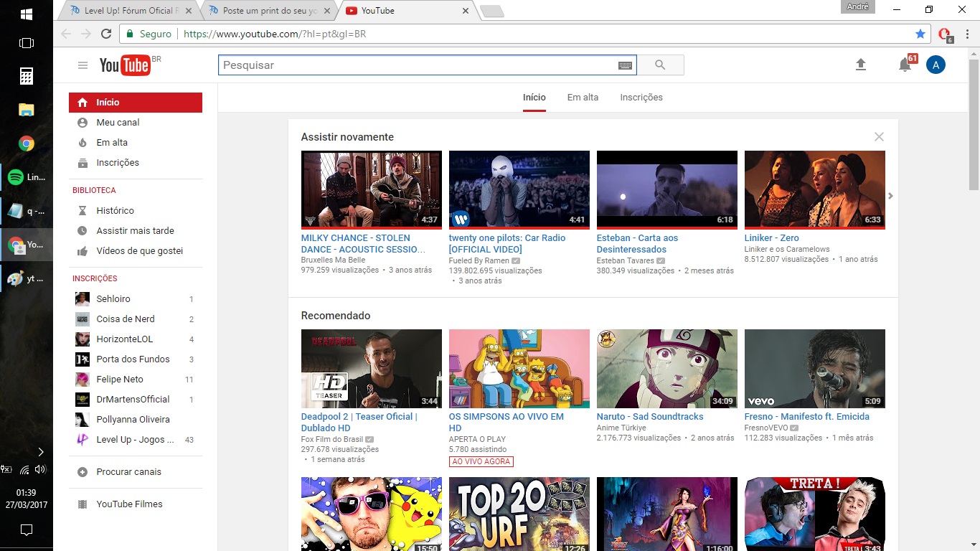Open the account avatar with letter A
980x551 pixels.
tap(936, 65)
